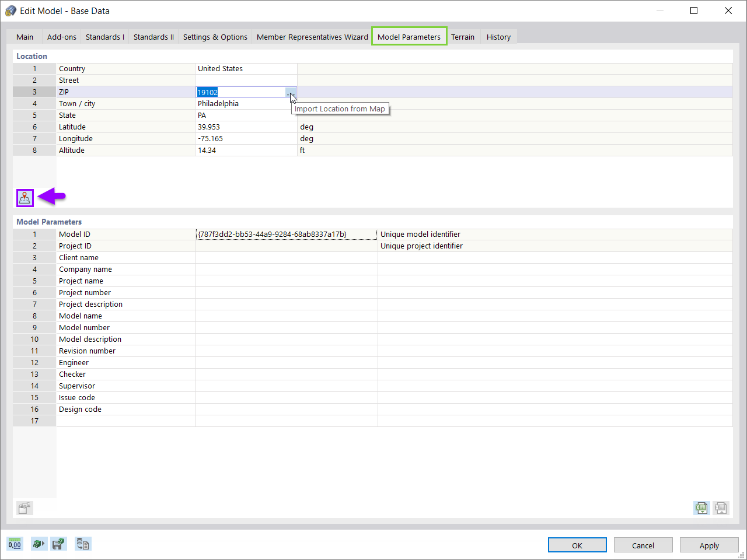Image resolution: width=747 pixels, height=560 pixels.
Task: Click the Longitude value -75.165
Action: click(246, 139)
